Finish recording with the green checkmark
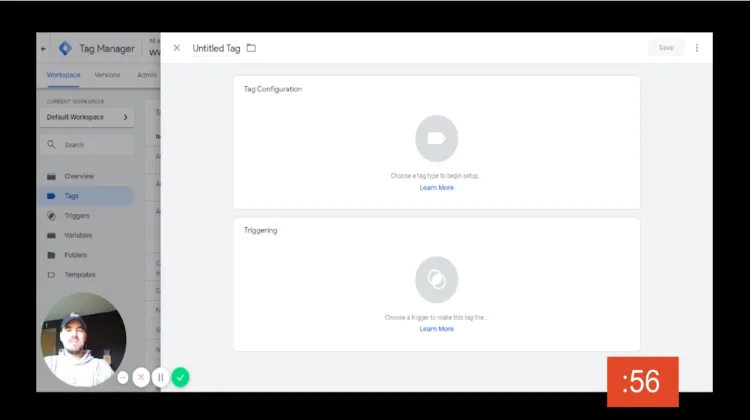Viewport: 750px width, 420px height. tap(180, 377)
